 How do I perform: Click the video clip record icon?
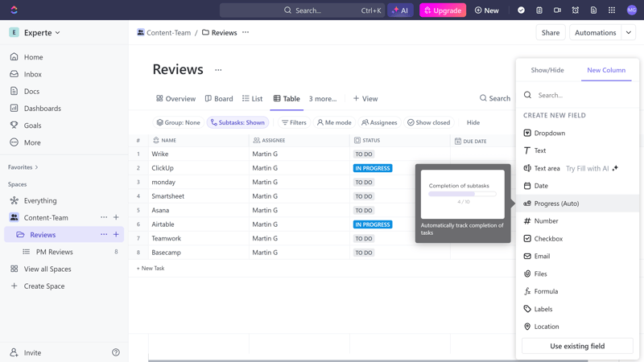pyautogui.click(x=557, y=10)
